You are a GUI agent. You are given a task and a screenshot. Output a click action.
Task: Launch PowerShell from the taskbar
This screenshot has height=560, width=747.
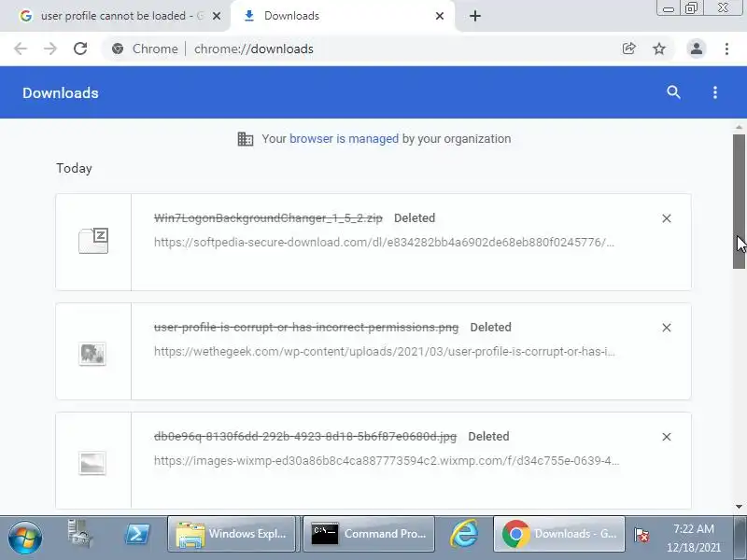click(x=136, y=534)
